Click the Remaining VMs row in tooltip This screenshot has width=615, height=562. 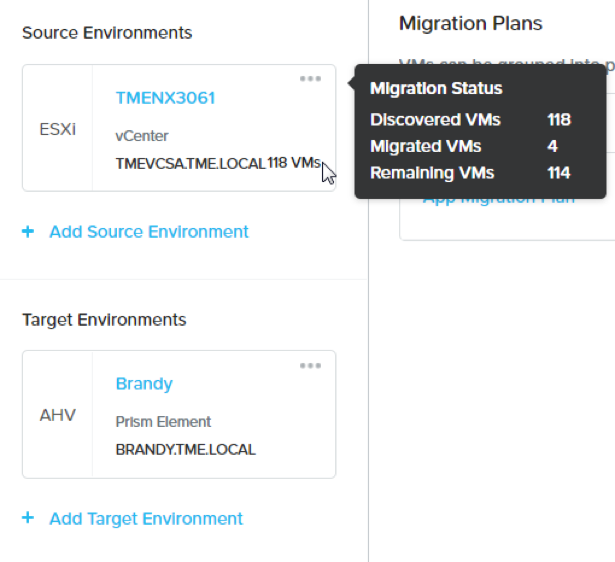[x=470, y=173]
